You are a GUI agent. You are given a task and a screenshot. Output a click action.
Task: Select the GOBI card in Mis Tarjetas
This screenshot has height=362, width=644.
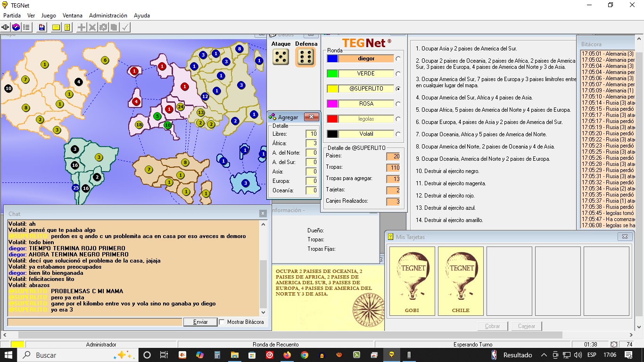coord(412,281)
